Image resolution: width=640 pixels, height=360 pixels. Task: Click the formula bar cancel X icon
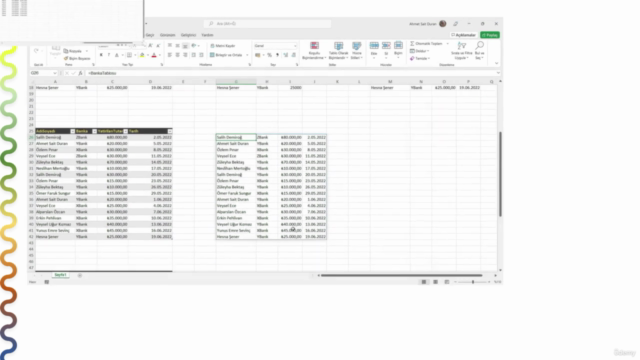coord(67,73)
